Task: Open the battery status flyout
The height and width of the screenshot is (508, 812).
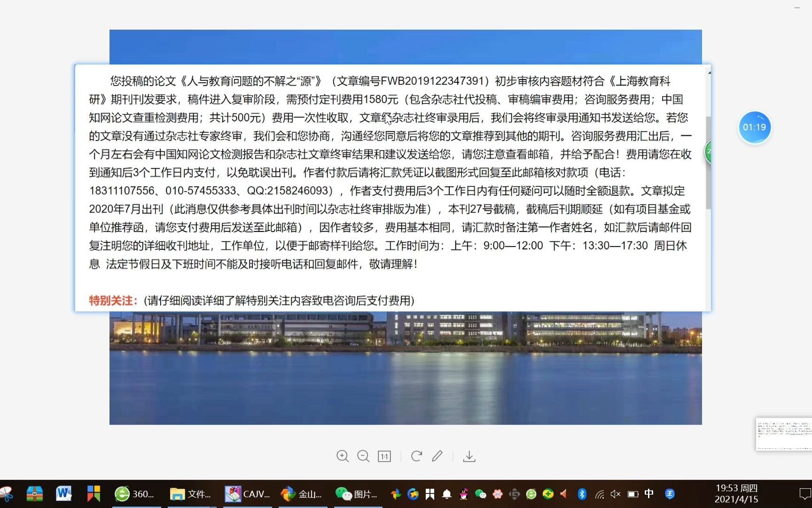Action: [633, 494]
